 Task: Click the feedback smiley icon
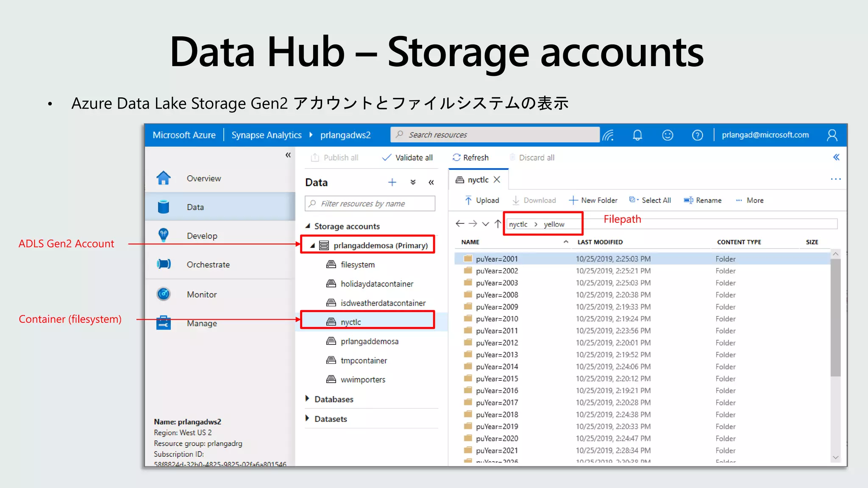point(668,135)
